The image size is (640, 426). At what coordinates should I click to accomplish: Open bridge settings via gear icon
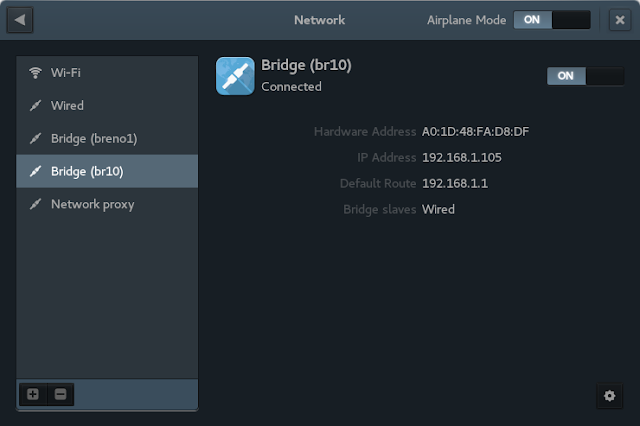(609, 396)
